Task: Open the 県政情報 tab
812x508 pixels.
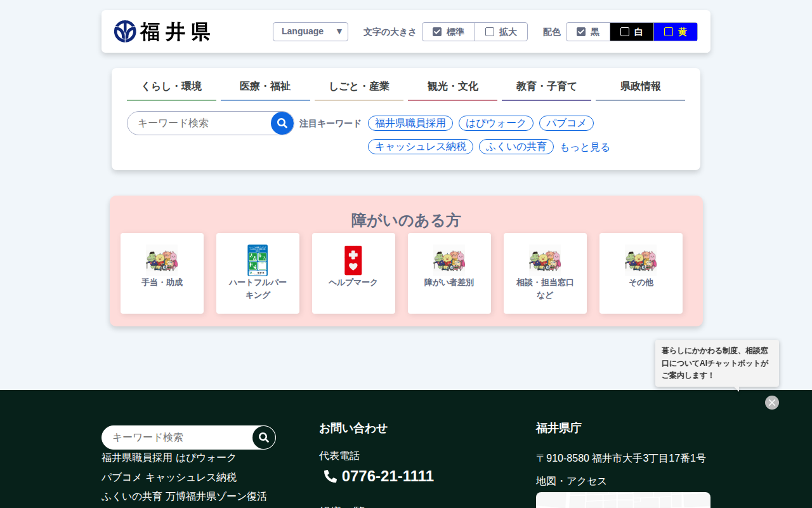Action: pyautogui.click(x=640, y=86)
